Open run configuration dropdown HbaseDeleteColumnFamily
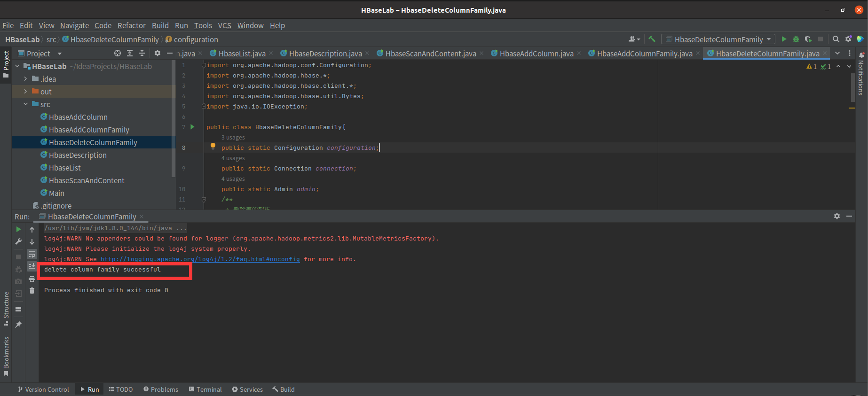 tap(718, 39)
